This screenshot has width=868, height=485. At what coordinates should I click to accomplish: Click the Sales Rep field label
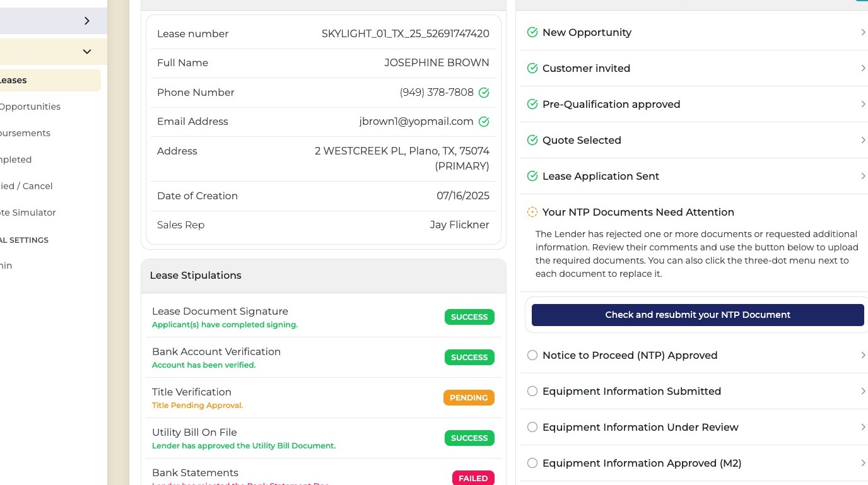(x=181, y=225)
